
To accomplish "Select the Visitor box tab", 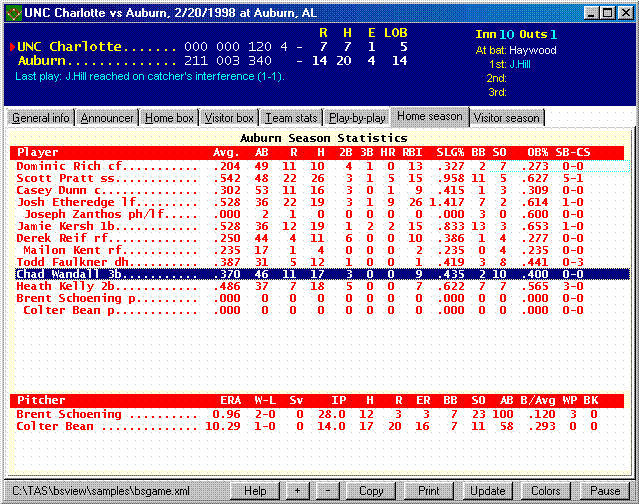I will click(x=229, y=118).
